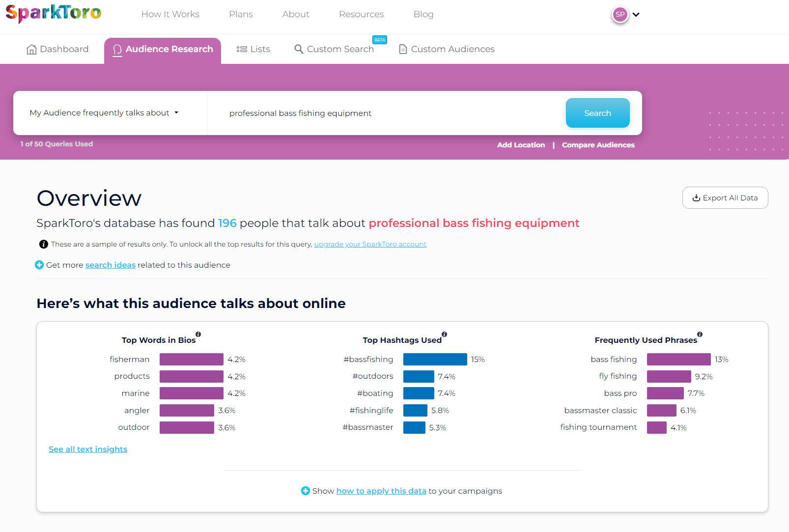Click info icon for Frequently Used Phrases
789x532 pixels.
700,335
